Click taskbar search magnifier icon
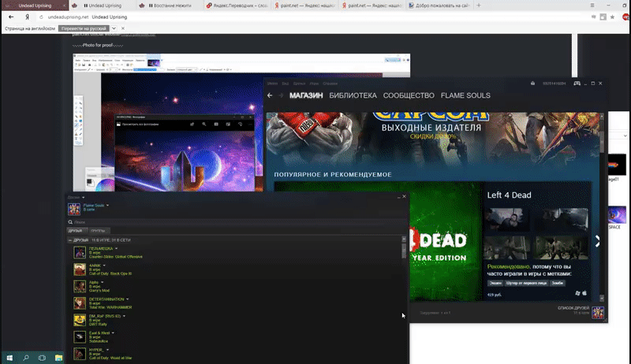631x364 pixels. (x=26, y=358)
